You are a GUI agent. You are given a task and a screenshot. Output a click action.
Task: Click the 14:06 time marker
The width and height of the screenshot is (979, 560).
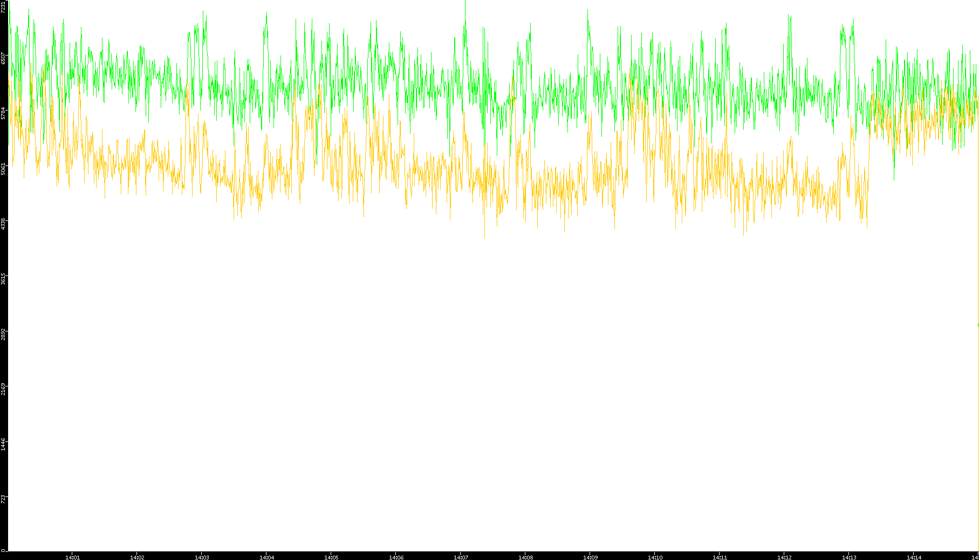(396, 557)
